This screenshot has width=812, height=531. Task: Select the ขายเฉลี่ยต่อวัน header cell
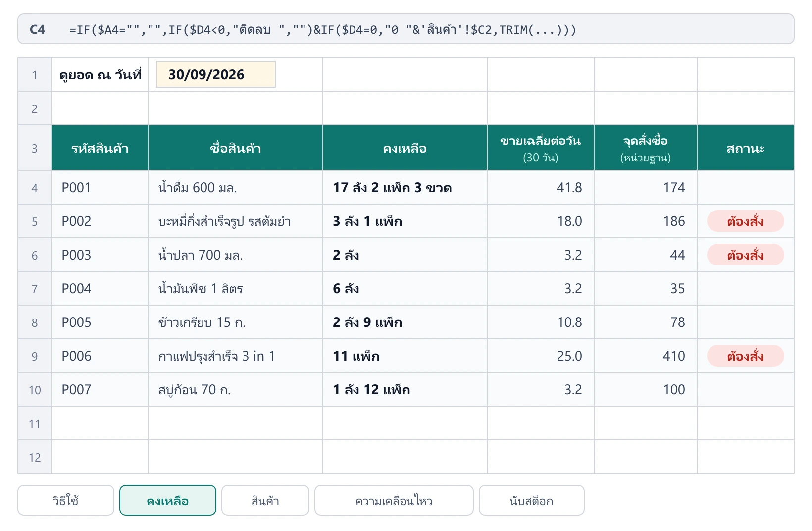[x=541, y=148]
